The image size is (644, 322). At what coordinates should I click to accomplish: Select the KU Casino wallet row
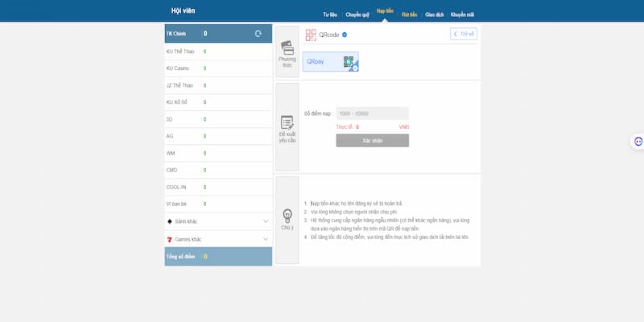tap(218, 68)
